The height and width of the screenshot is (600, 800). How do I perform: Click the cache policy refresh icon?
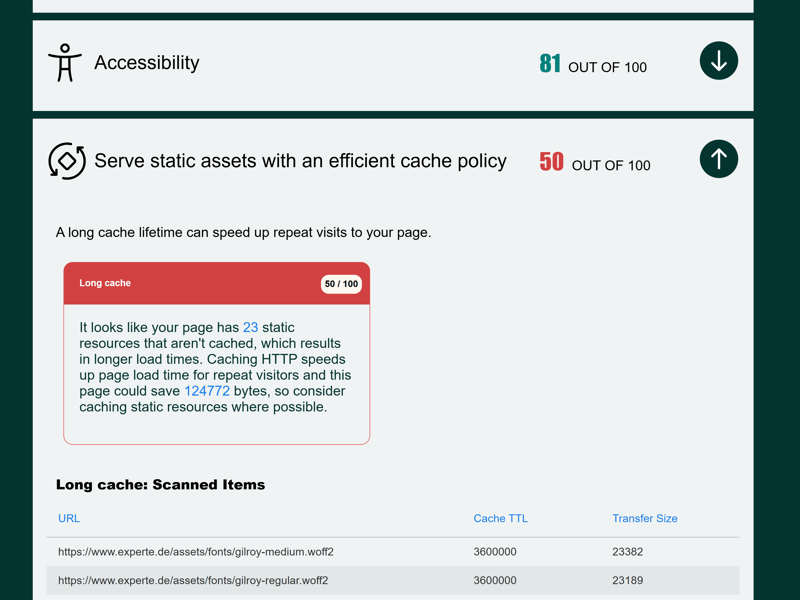[67, 161]
